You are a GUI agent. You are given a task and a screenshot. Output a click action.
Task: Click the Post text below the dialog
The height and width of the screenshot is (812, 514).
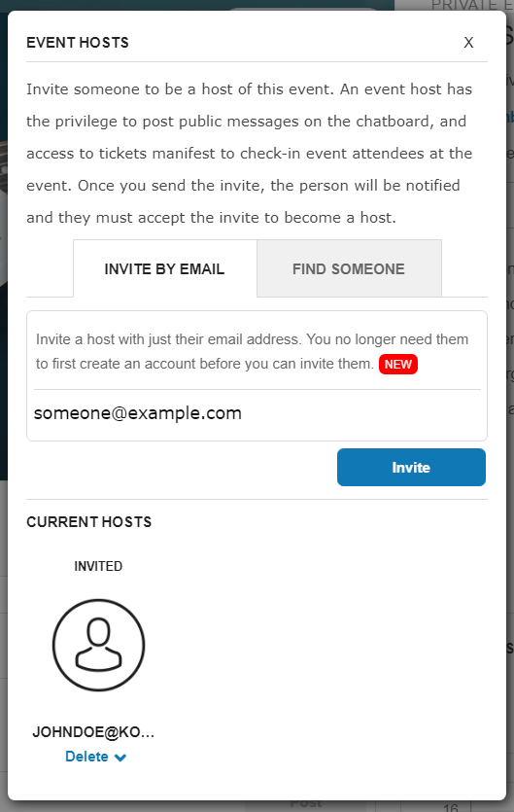(306, 805)
